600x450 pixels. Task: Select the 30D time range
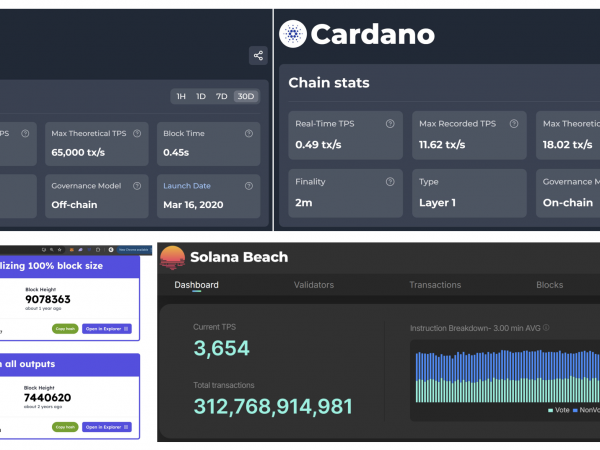tap(246, 96)
